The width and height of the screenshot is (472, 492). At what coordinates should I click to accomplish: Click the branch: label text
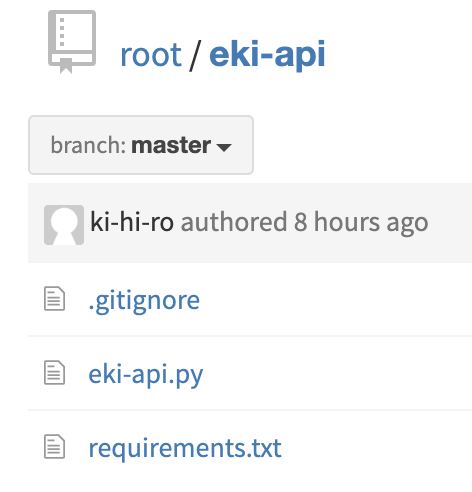click(x=88, y=146)
